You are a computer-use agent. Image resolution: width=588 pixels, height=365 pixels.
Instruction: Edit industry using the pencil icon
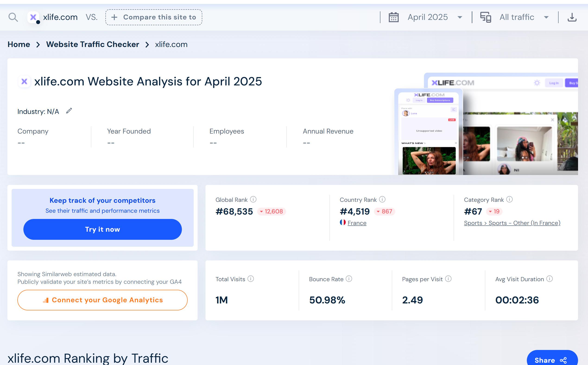(69, 111)
